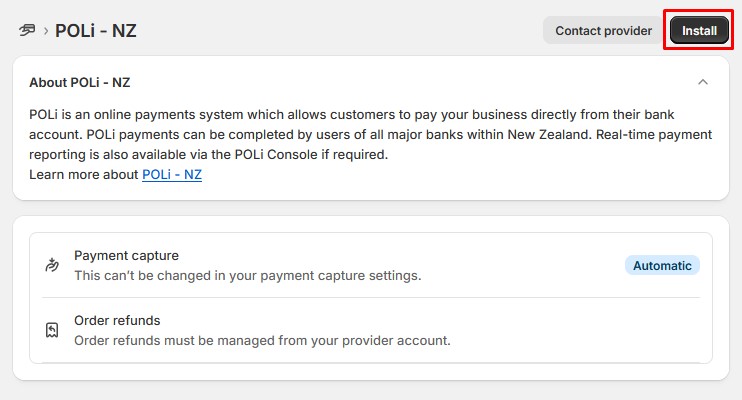Viewport: 742px width, 400px height.
Task: Click the POLi - NZ page title
Action: click(x=96, y=31)
